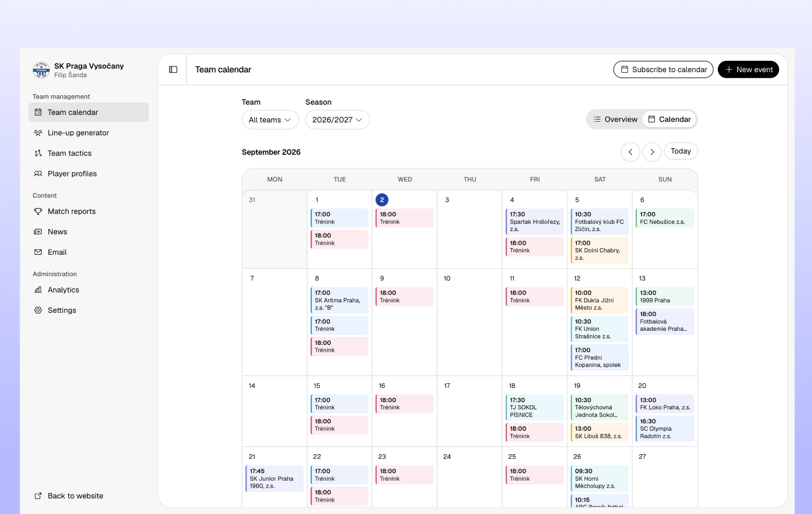The width and height of the screenshot is (812, 514).
Task: Open 18:00 Fotbalová akademie Praha event
Action: (x=665, y=321)
